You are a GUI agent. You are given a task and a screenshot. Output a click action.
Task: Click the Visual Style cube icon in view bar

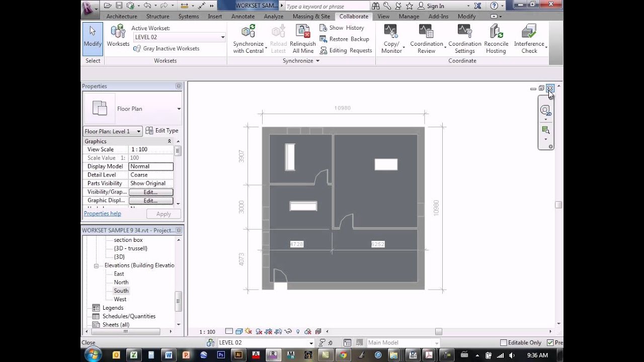pyautogui.click(x=239, y=331)
